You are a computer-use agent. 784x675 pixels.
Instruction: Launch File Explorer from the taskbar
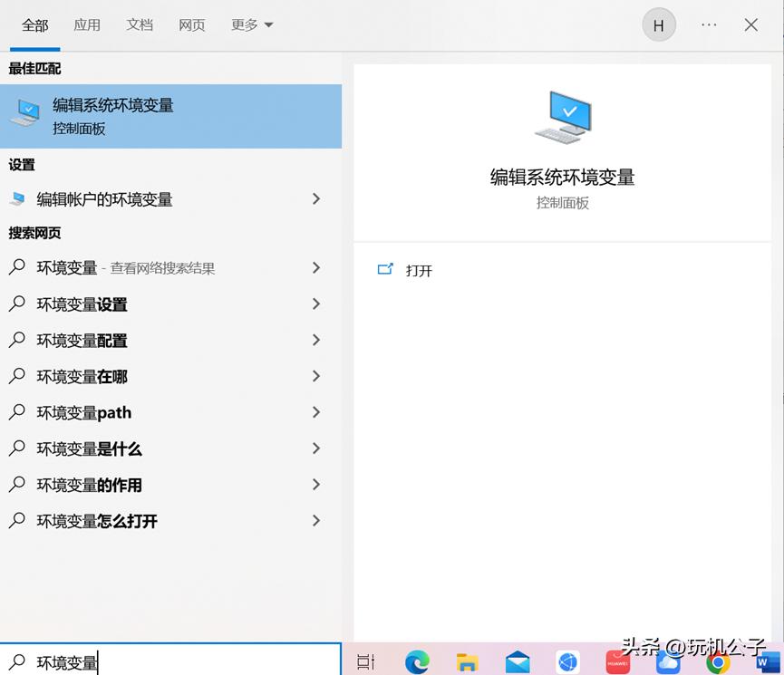coord(468,662)
